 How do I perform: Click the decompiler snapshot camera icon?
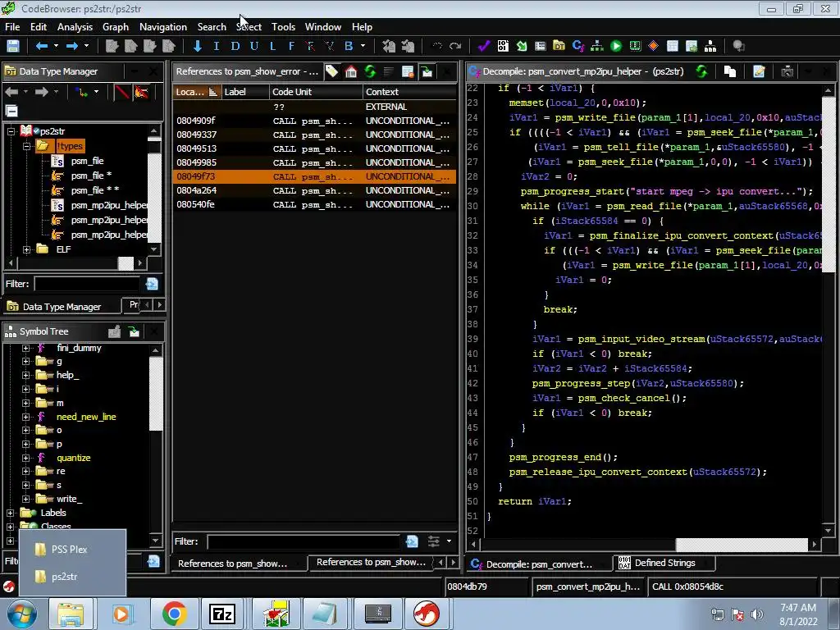coord(787,71)
